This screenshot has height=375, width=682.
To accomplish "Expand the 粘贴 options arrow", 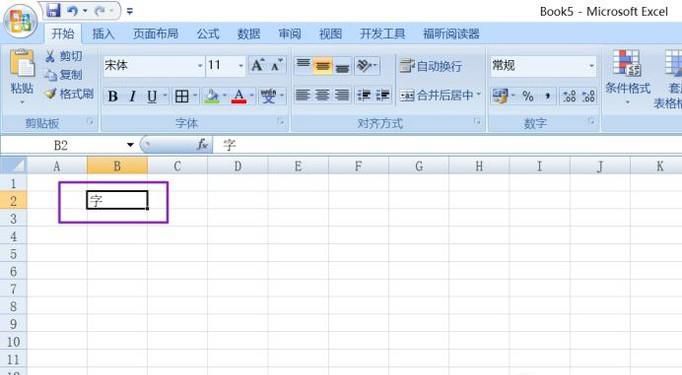I will (x=22, y=102).
